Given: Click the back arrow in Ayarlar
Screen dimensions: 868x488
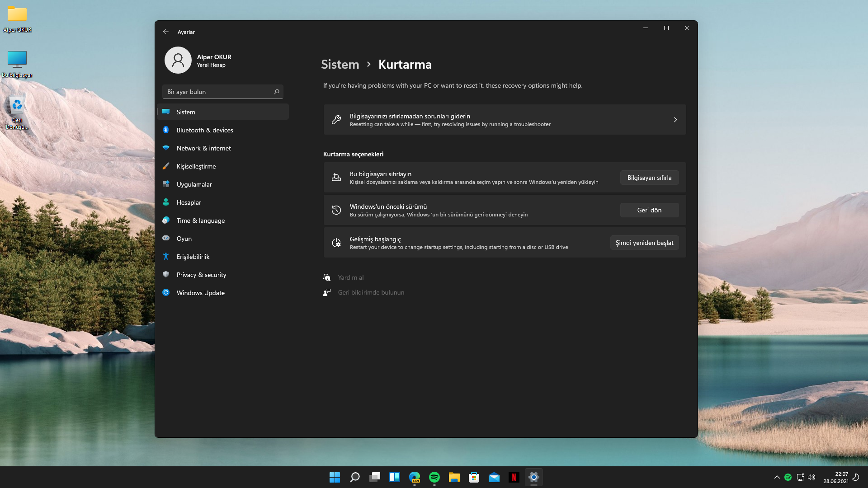Looking at the screenshot, I should click(165, 32).
